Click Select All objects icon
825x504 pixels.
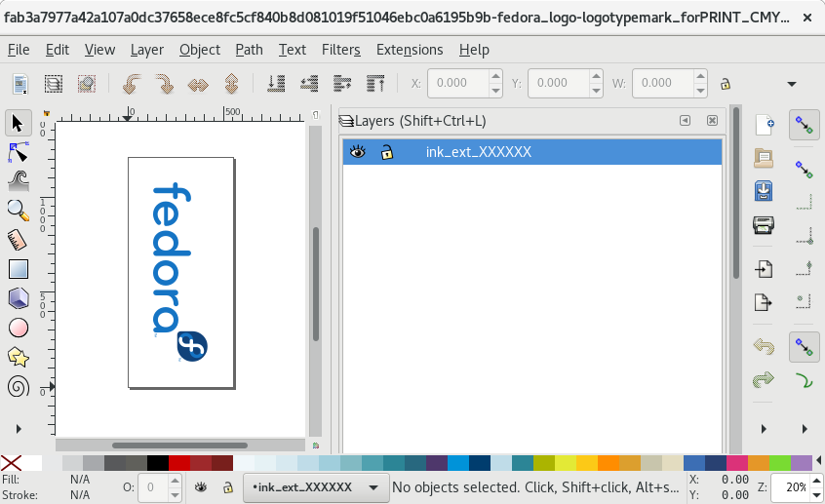[20, 84]
